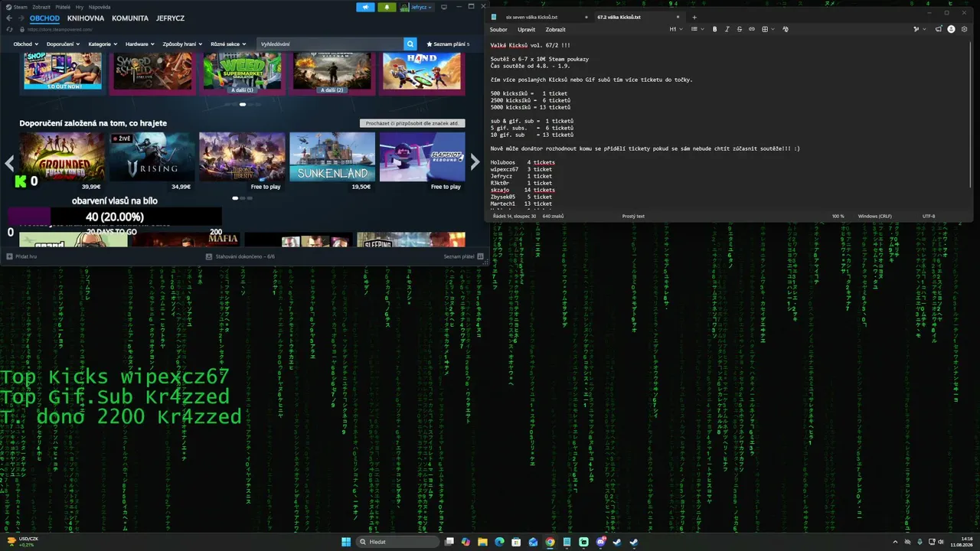The width and height of the screenshot is (980, 551).
Task: Open the Seznam přátel button
Action: click(463, 256)
